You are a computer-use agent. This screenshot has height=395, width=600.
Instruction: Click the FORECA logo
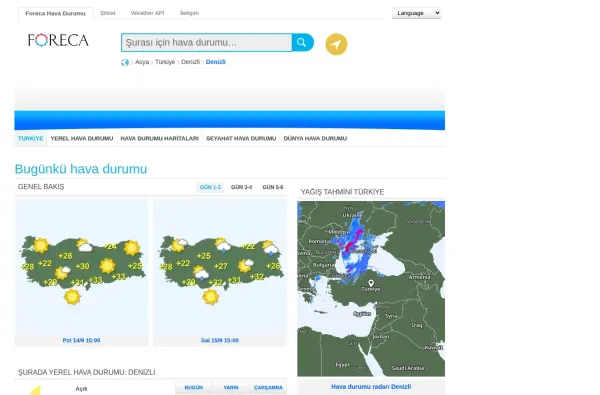point(58,41)
